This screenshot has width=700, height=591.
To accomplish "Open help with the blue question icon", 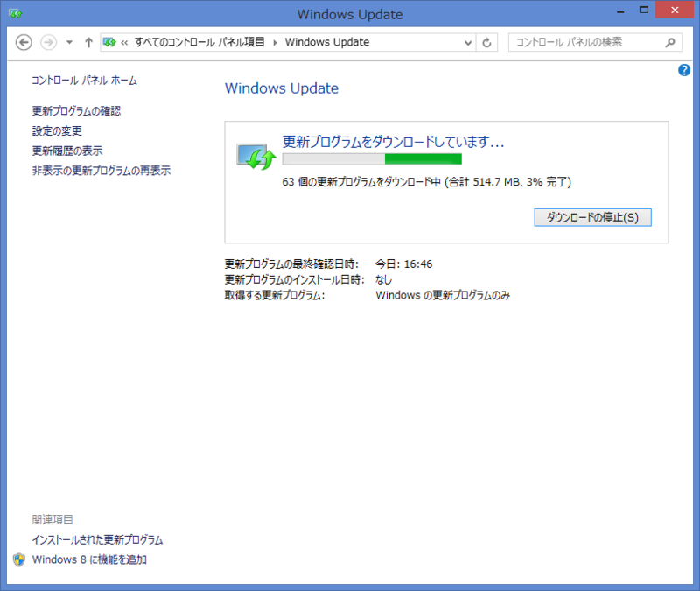I will point(684,70).
